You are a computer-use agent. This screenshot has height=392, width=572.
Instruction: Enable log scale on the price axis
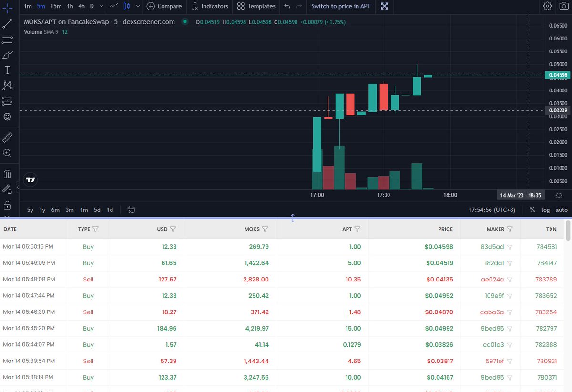545,210
